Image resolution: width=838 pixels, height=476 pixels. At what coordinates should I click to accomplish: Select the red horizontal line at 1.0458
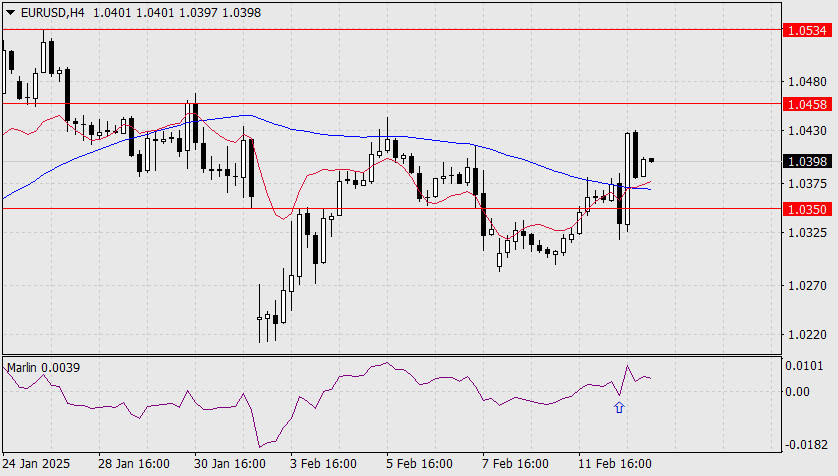[x=392, y=104]
